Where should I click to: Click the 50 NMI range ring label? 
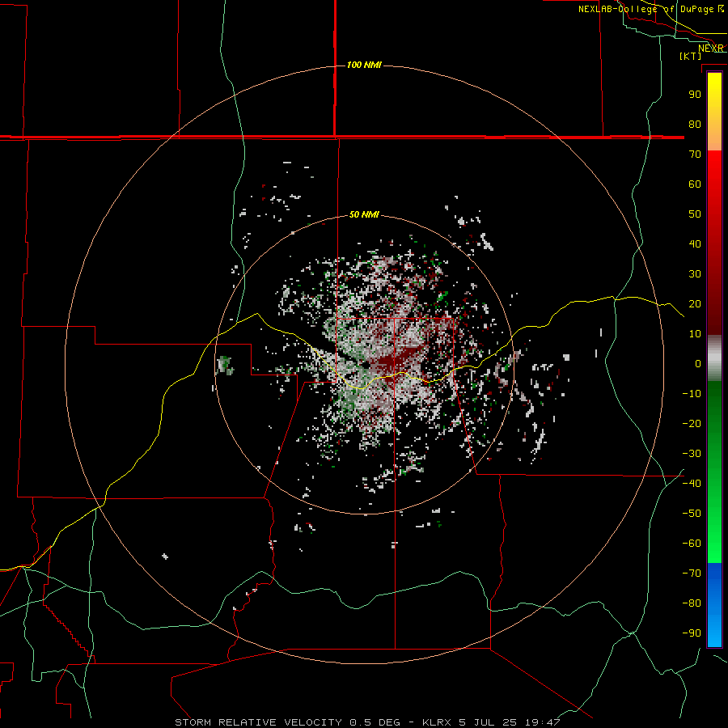[x=364, y=214]
